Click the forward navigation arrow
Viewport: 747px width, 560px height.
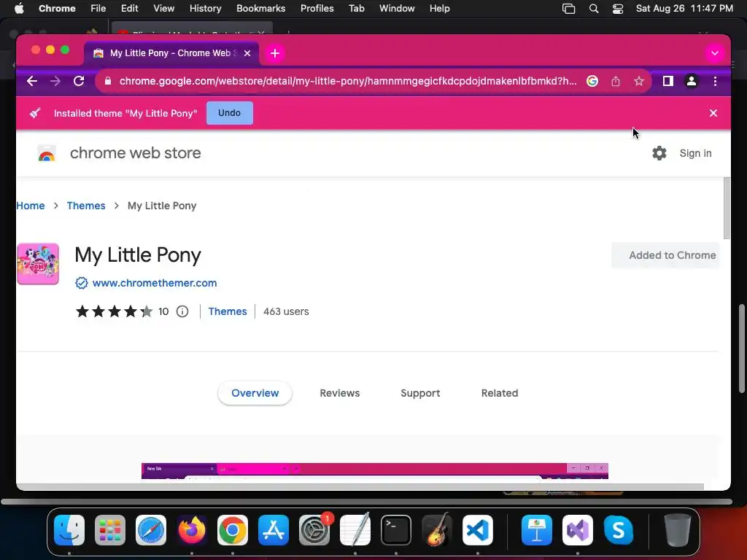pos(55,81)
